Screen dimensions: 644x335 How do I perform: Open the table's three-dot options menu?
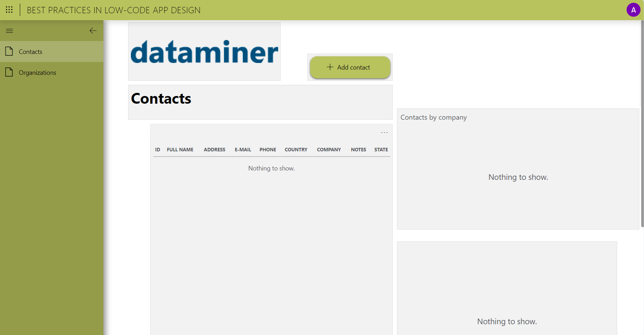click(x=384, y=133)
